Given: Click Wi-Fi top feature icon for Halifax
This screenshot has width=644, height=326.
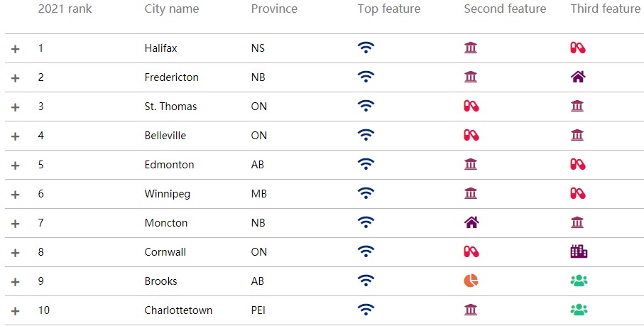Looking at the screenshot, I should click(x=366, y=48).
